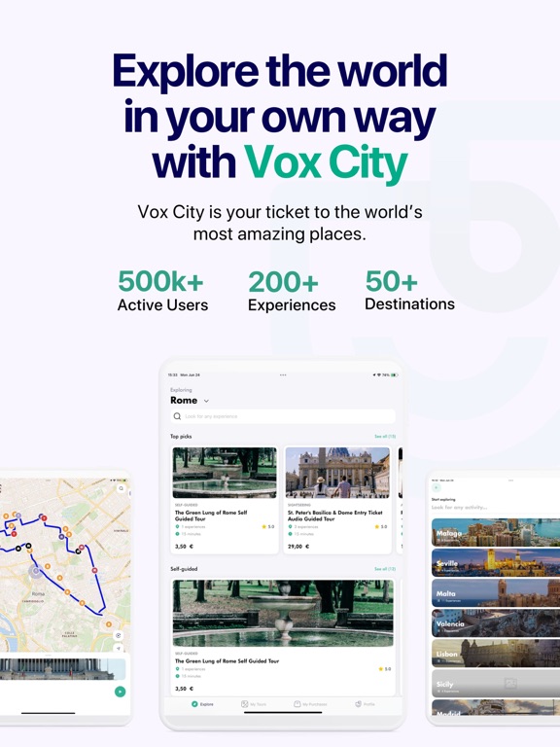Expand the Rome city dropdown chevron
The image size is (560, 747).
(206, 401)
